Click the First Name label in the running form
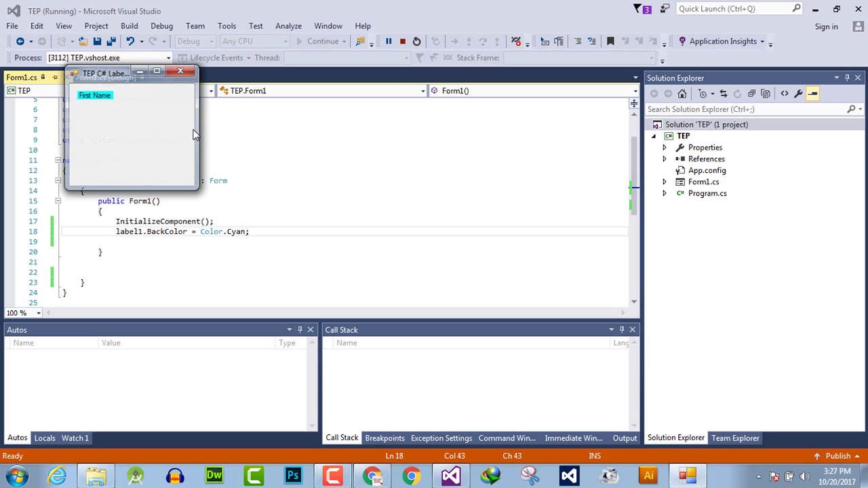This screenshot has height=488, width=868. 94,96
